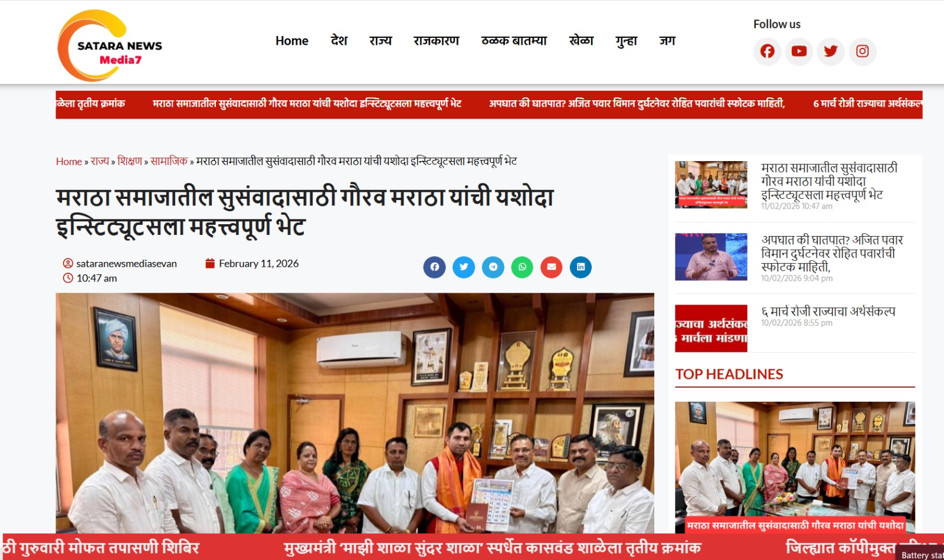944x560 pixels.
Task: Open the YouTube follow icon in header
Action: tap(799, 51)
